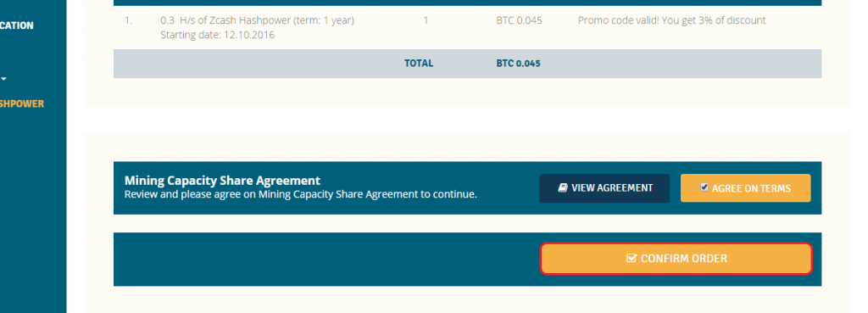Click the promo code valid discount message

click(671, 20)
